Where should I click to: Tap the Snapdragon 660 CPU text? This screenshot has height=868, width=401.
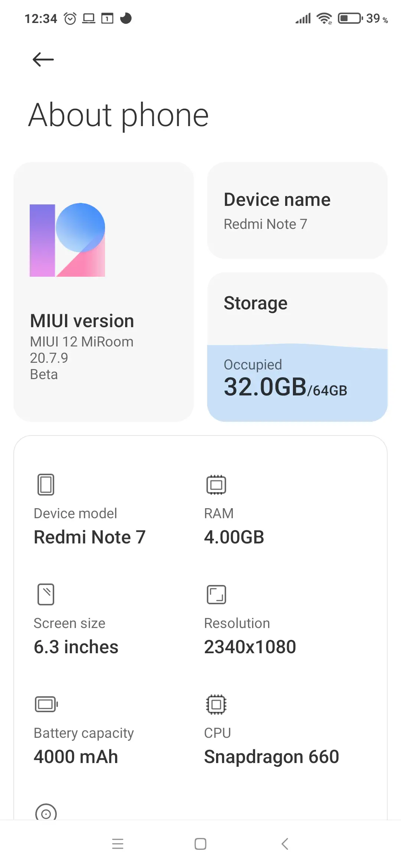(x=271, y=757)
